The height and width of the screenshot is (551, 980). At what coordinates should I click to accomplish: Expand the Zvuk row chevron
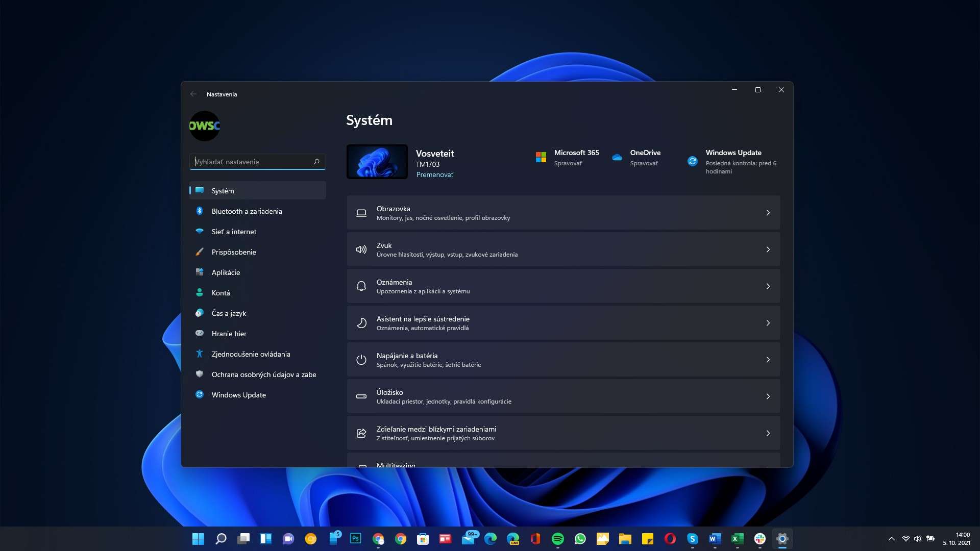(x=768, y=249)
